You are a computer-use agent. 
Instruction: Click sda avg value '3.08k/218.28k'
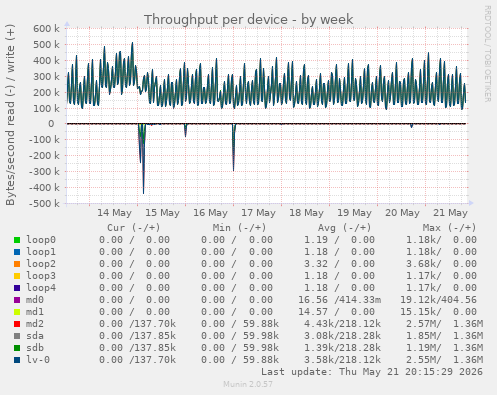pos(342,336)
